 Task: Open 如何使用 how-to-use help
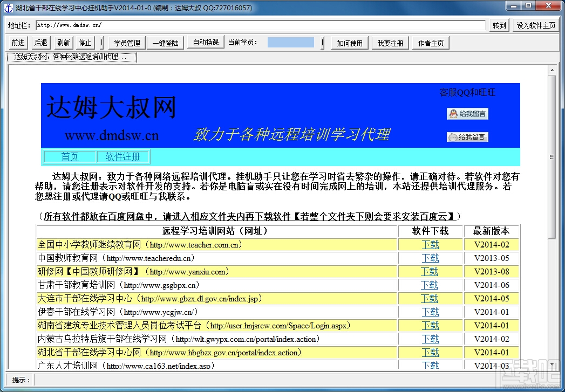tap(350, 43)
